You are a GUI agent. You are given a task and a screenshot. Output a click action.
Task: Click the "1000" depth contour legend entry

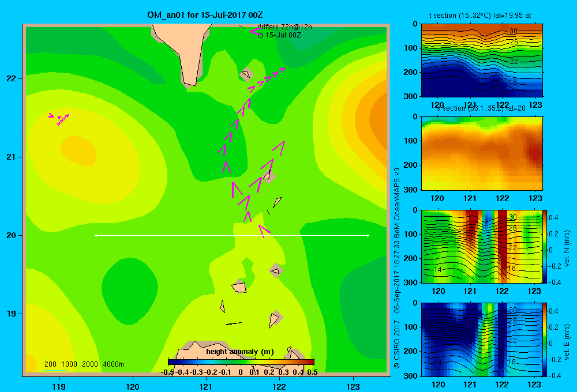pyautogui.click(x=69, y=364)
